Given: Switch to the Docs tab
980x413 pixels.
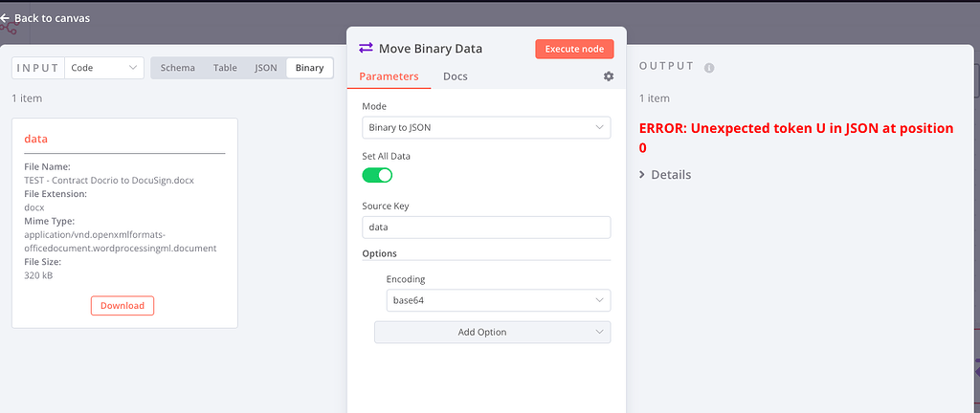Looking at the screenshot, I should point(456,76).
